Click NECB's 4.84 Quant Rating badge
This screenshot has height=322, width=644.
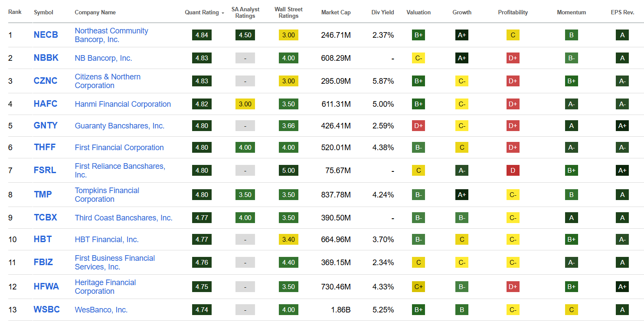[x=202, y=35]
